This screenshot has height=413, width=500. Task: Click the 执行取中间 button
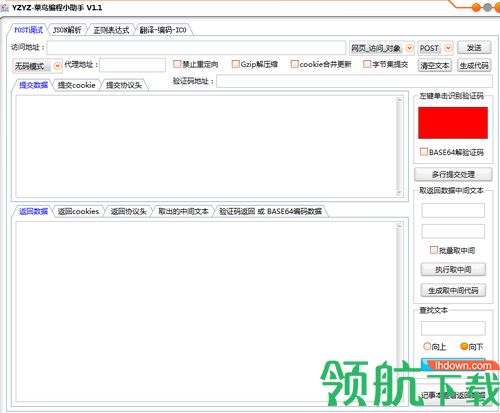tap(453, 270)
